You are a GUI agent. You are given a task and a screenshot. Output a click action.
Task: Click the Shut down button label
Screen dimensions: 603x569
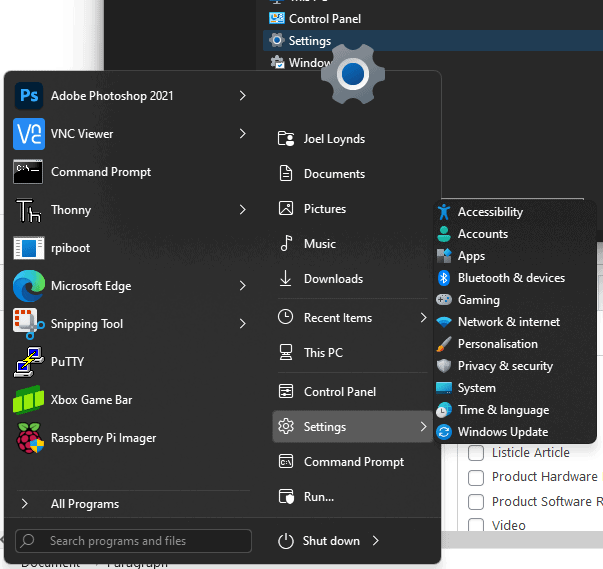click(331, 541)
